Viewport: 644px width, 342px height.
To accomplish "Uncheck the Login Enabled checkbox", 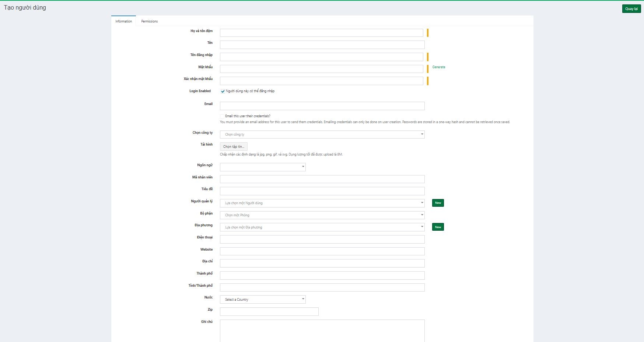I will (x=223, y=91).
